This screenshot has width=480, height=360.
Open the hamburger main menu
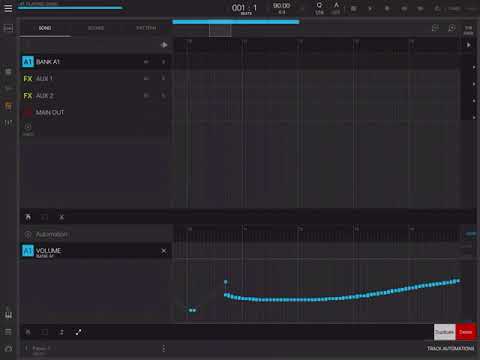(8, 8)
